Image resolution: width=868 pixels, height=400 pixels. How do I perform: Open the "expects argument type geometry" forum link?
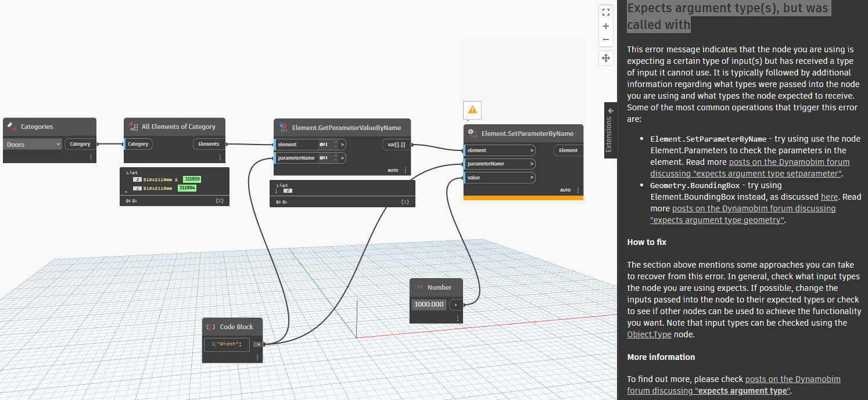[743, 214]
